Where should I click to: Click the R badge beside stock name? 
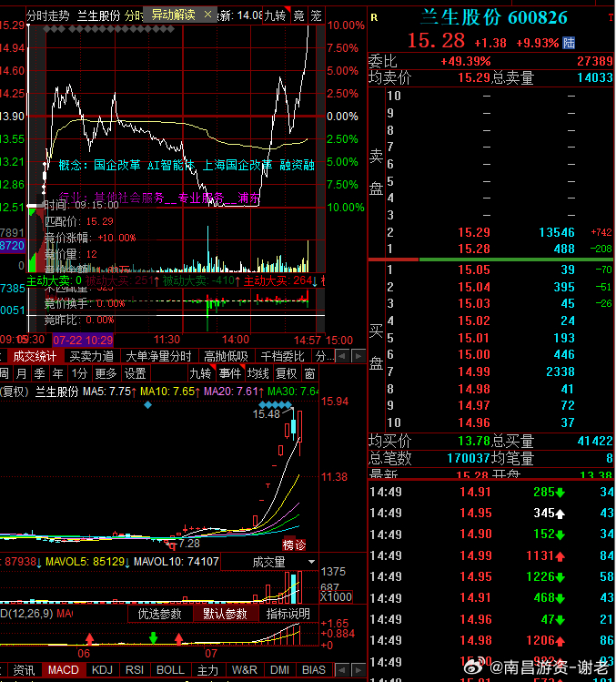374,17
